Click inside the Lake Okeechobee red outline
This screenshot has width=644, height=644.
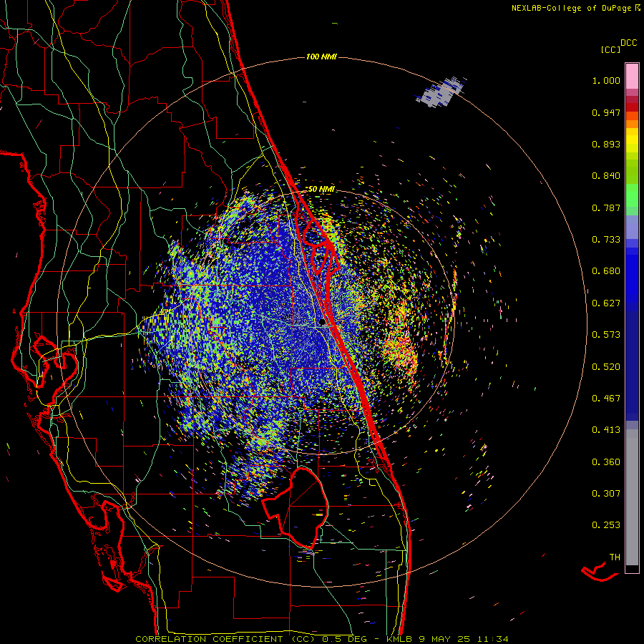click(304, 509)
